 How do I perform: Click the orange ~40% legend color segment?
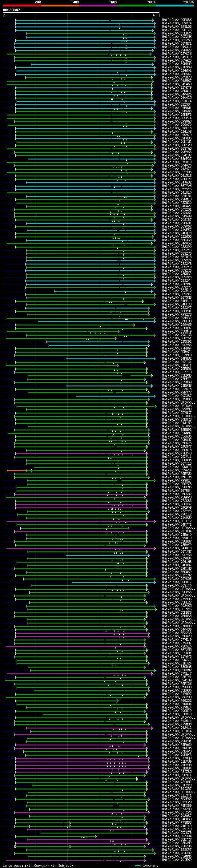click(x=60, y=6)
